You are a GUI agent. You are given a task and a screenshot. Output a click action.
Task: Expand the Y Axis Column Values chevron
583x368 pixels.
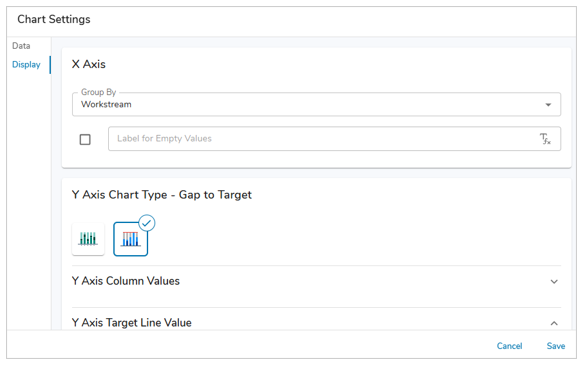coord(554,282)
